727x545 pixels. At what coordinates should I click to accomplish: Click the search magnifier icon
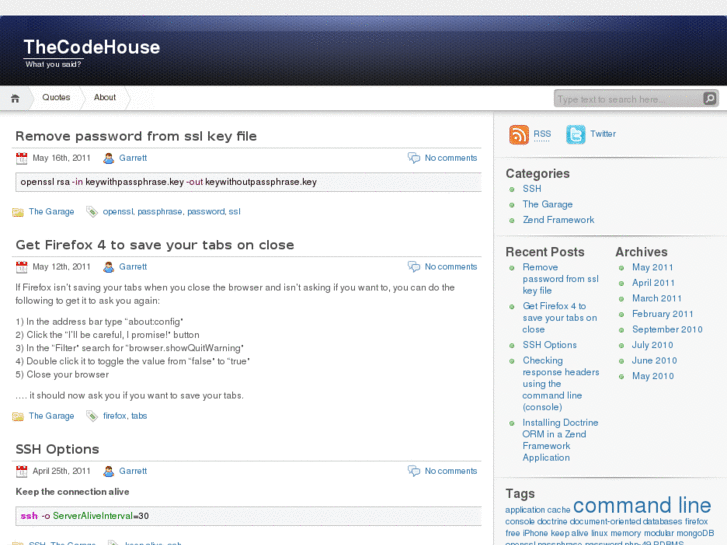(x=709, y=98)
